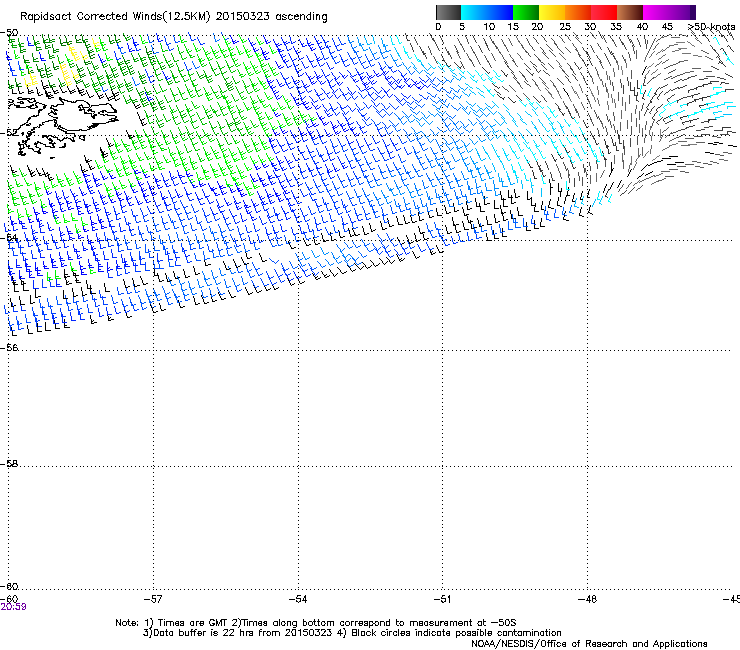This screenshot has width=740, height=650.
Task: Click the blue 10-15 knots legend color
Action: coord(500,12)
